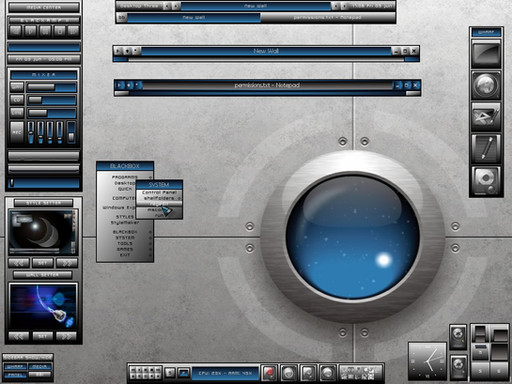Viewport: 512px width, 384px height.
Task: Click the speaker icon in right dock
Action: (486, 180)
